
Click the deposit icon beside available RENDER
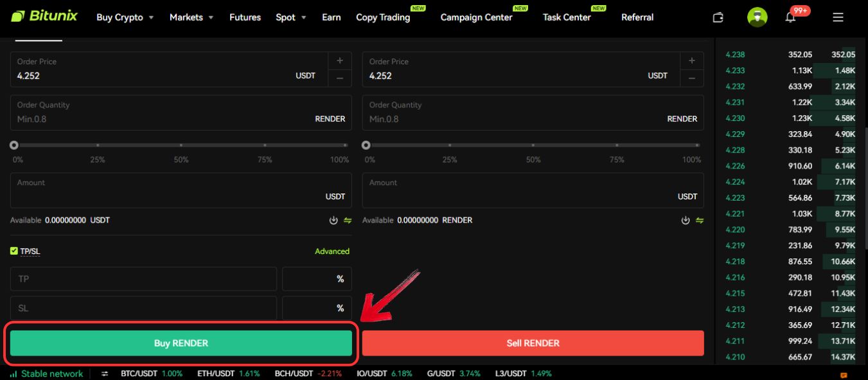686,221
